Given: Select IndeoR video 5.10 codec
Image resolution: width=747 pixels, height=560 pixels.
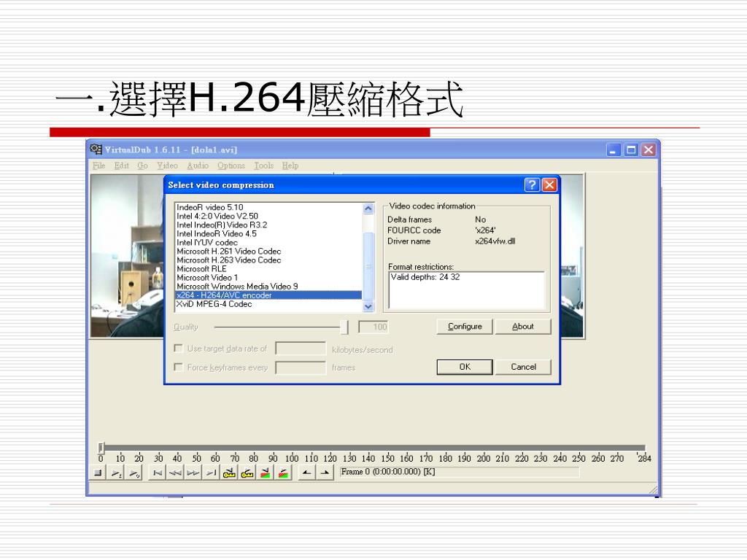Looking at the screenshot, I should (x=268, y=207).
